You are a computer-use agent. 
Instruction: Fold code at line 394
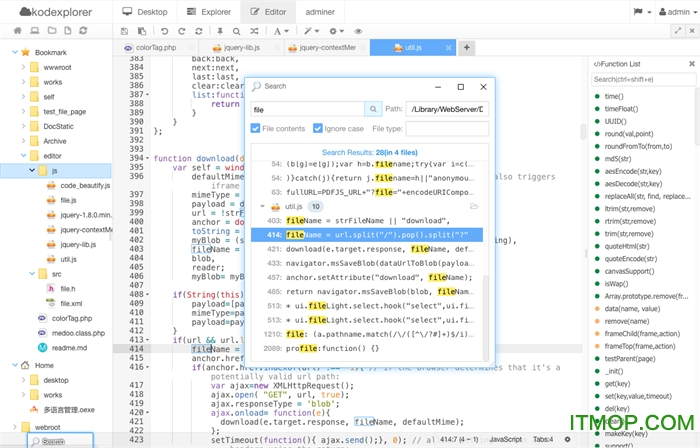(x=147, y=158)
